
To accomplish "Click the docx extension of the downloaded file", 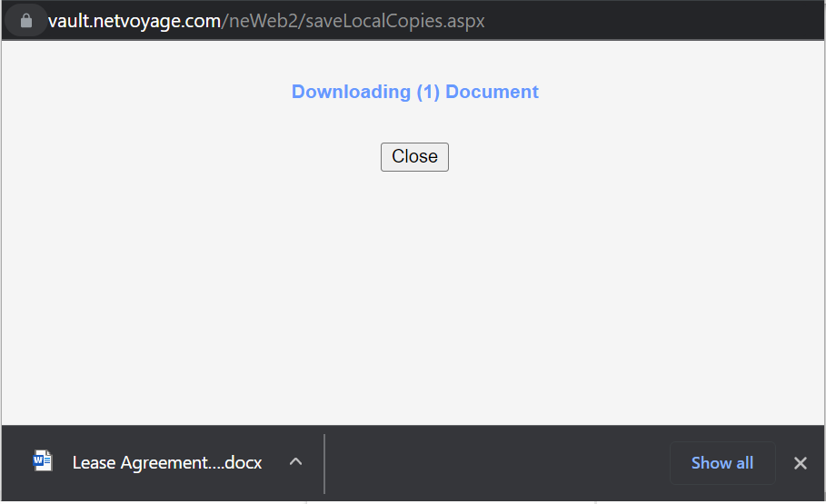I will (x=244, y=462).
